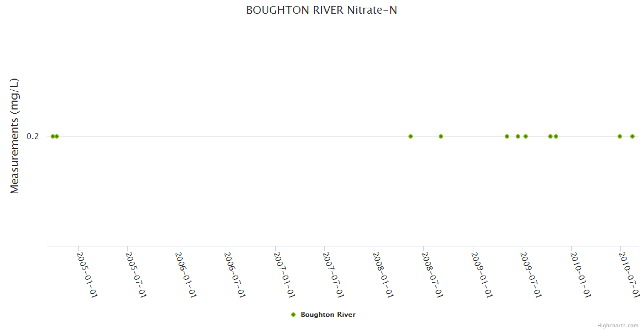Click the Measurements (mg/L) axis title
Viewport: 644px width, 330px height.
coord(15,136)
